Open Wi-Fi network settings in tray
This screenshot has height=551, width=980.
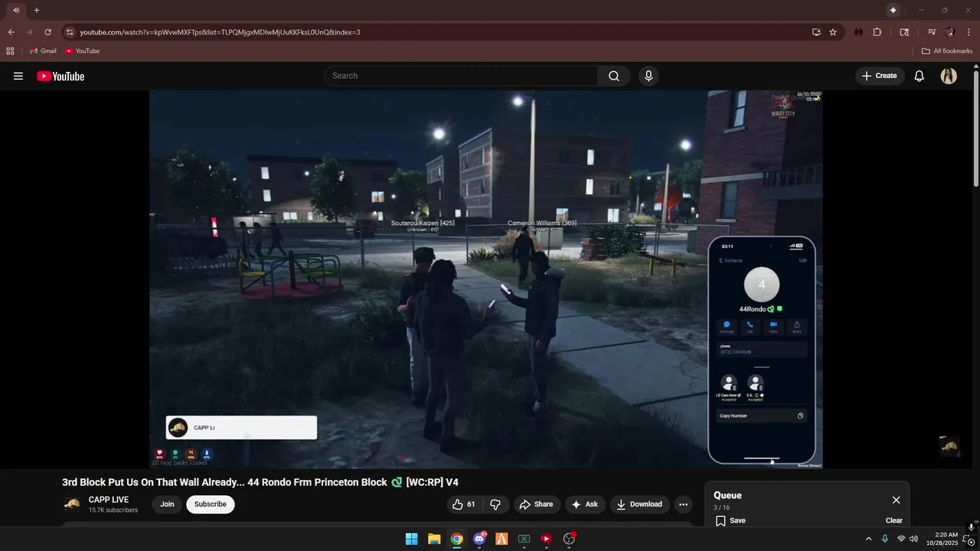coord(900,539)
